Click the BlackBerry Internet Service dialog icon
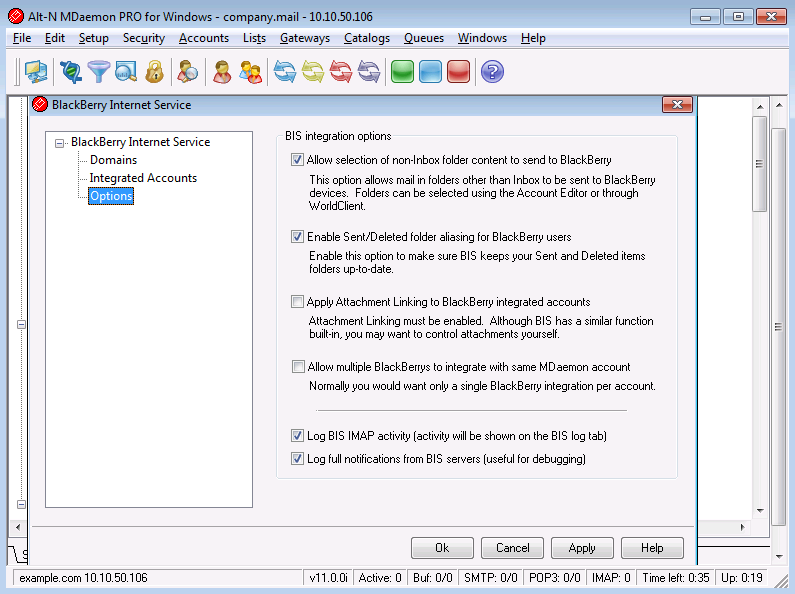 [40, 104]
